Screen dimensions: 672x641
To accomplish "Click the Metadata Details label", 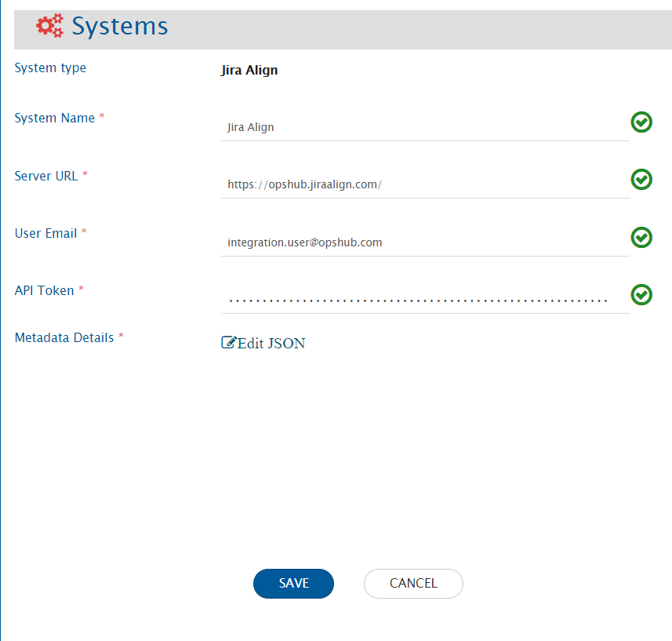I will tap(65, 337).
